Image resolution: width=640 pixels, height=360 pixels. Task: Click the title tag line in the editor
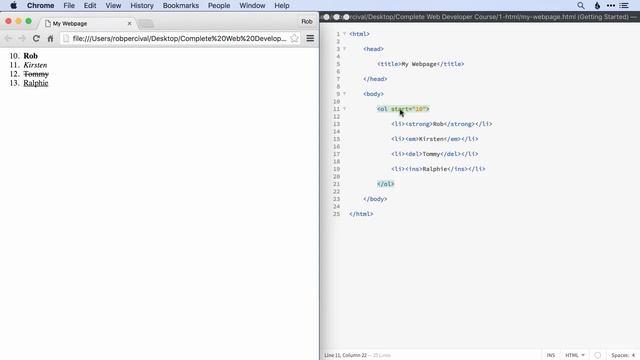click(420, 64)
